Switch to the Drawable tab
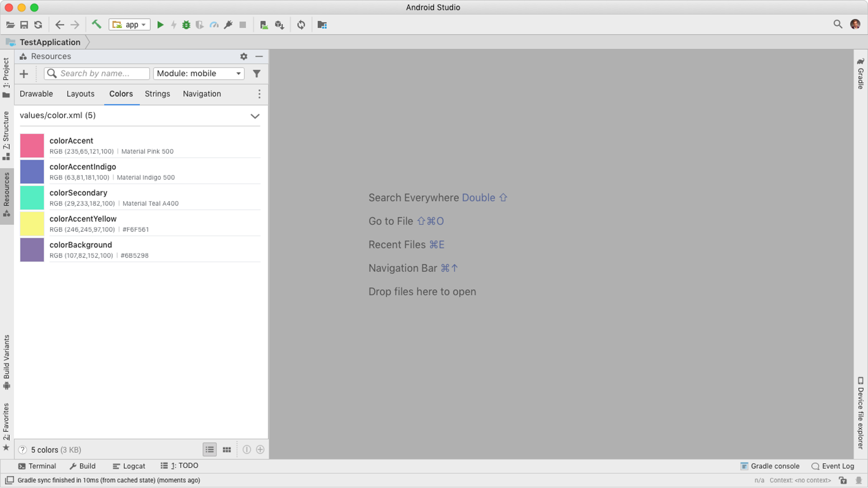Screen dimensions: 868x488 coord(36,94)
